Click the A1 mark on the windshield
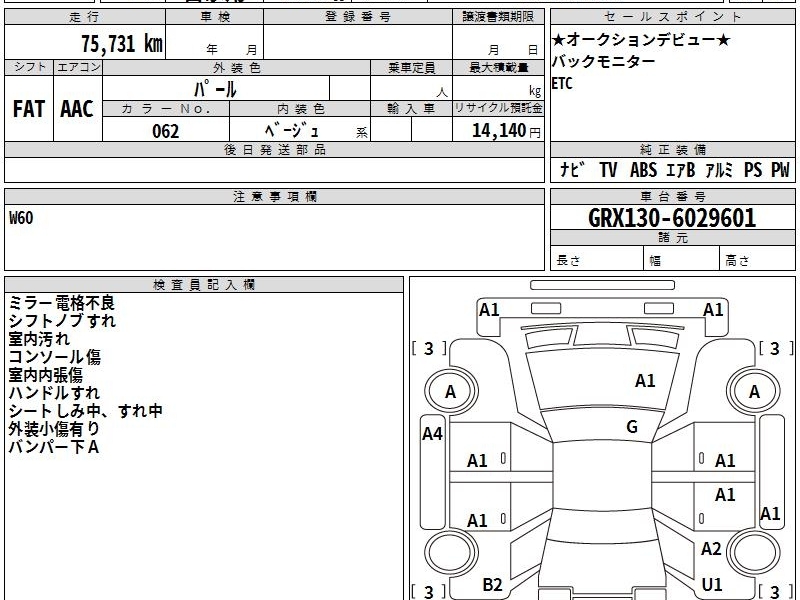 pos(645,381)
